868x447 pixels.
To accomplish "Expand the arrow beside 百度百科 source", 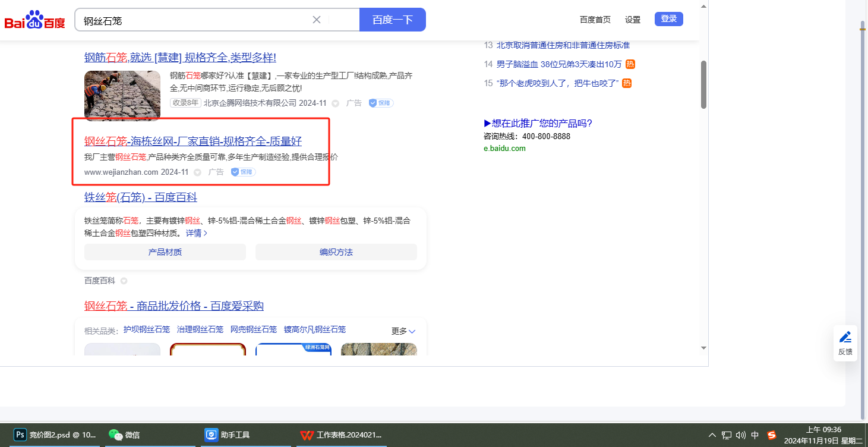I will point(124,281).
